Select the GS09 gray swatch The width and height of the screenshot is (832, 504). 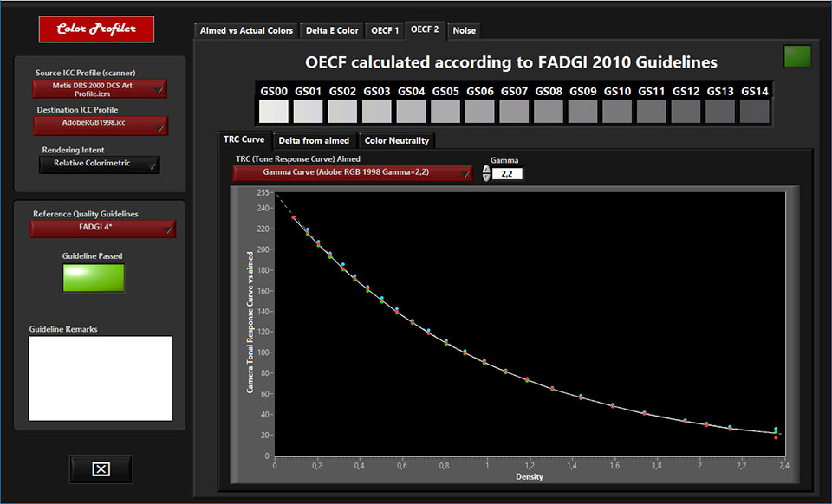pyautogui.click(x=582, y=112)
